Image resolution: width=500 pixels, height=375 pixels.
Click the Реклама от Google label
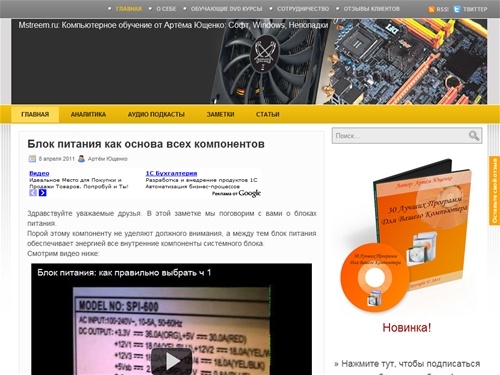(x=236, y=193)
